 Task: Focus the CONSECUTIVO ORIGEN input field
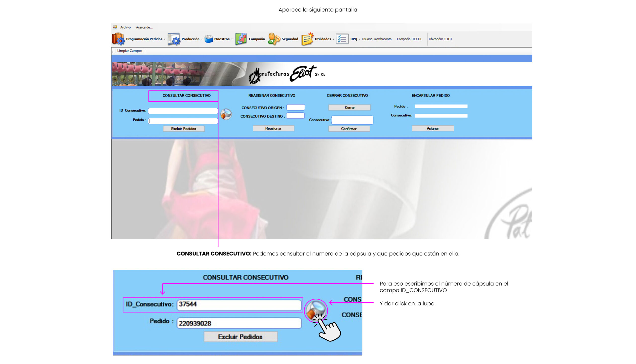(296, 107)
